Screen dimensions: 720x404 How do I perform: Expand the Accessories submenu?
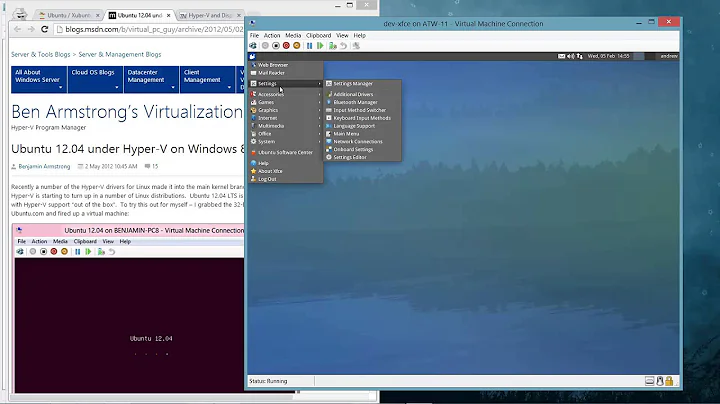(x=286, y=94)
